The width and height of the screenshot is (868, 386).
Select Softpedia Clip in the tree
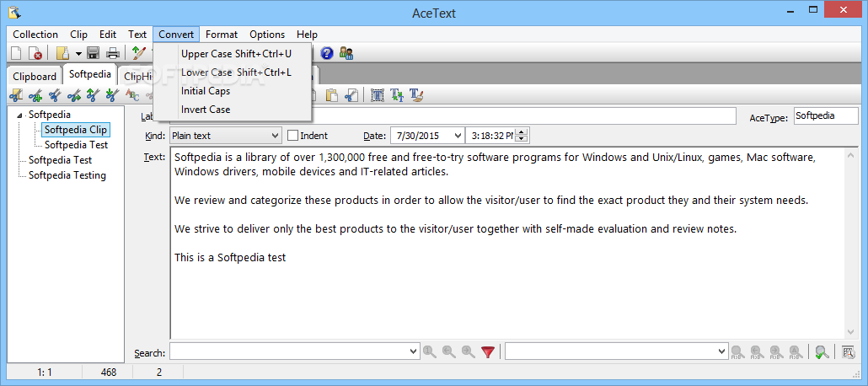pos(75,130)
